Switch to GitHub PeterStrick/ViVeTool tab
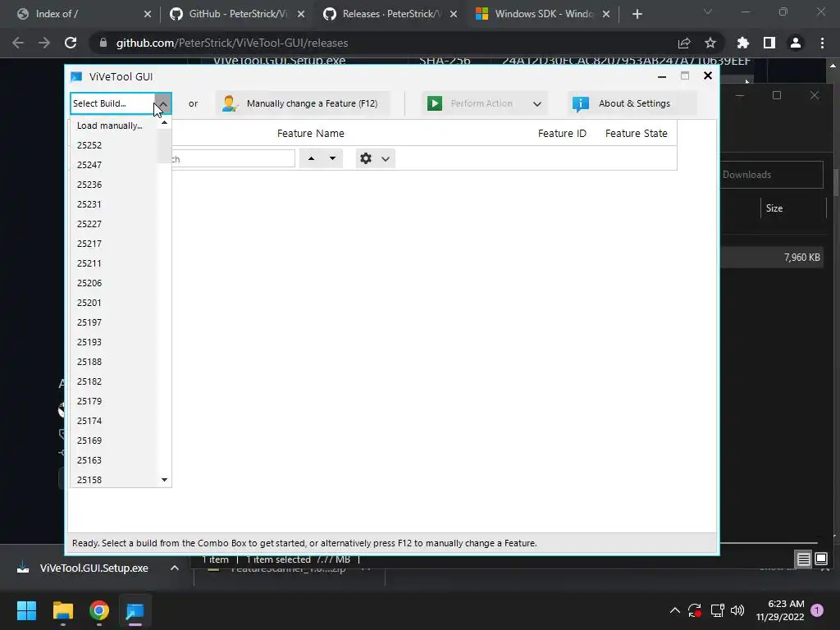Image resolution: width=840 pixels, height=630 pixels. (x=237, y=14)
